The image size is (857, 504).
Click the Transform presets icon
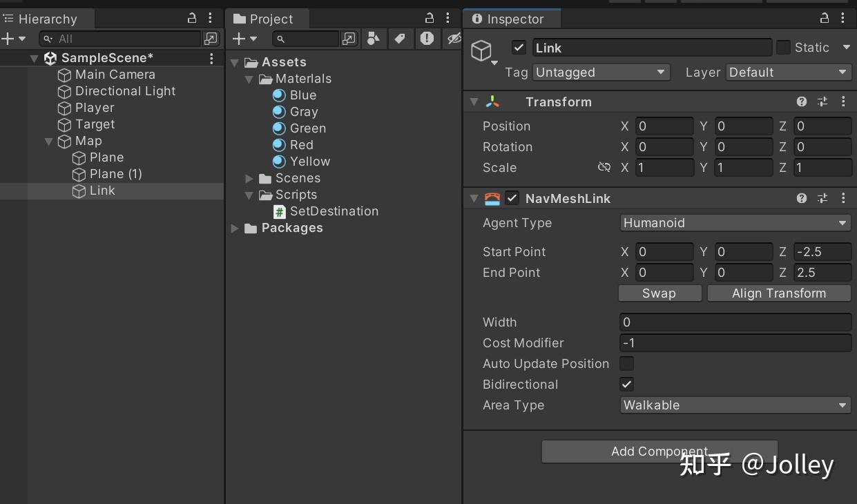click(822, 101)
